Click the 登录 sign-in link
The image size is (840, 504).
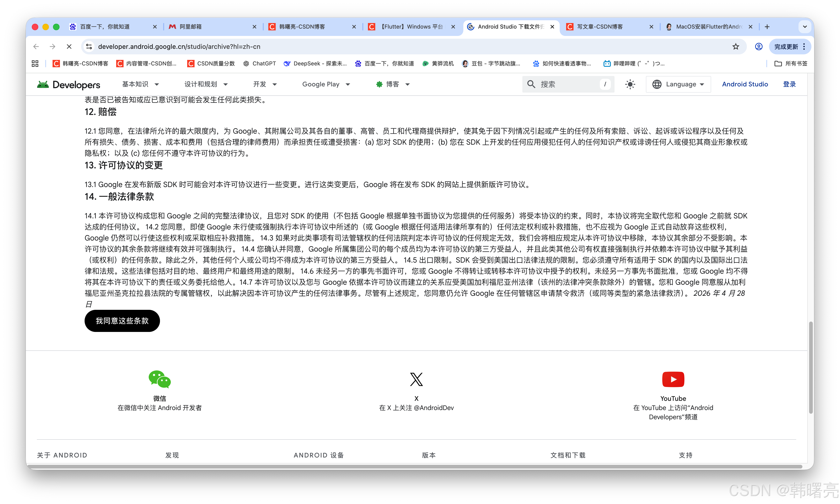point(789,84)
